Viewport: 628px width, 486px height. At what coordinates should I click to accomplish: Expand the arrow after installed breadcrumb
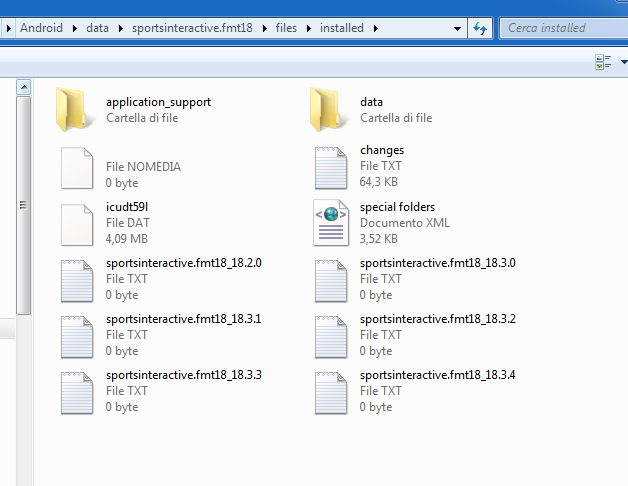coord(376,28)
